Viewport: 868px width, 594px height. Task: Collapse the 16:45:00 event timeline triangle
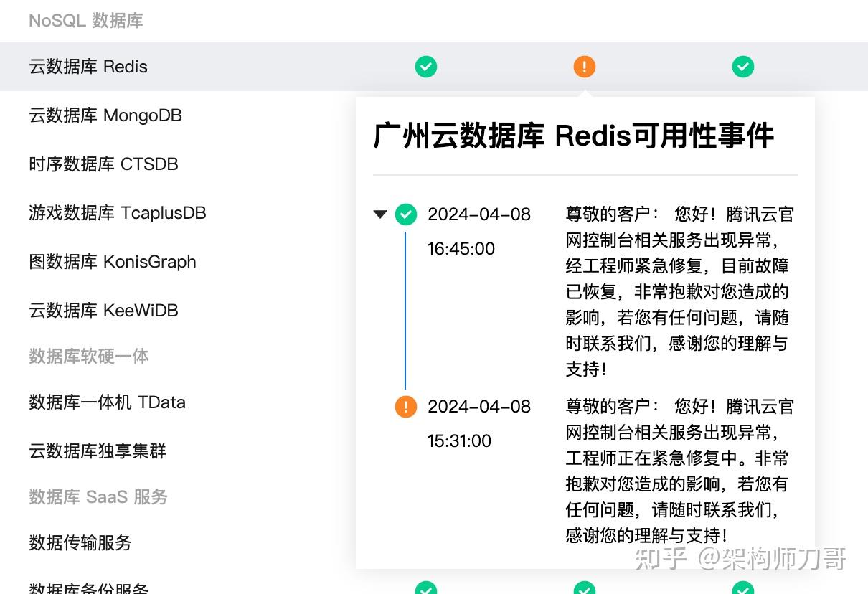click(381, 214)
